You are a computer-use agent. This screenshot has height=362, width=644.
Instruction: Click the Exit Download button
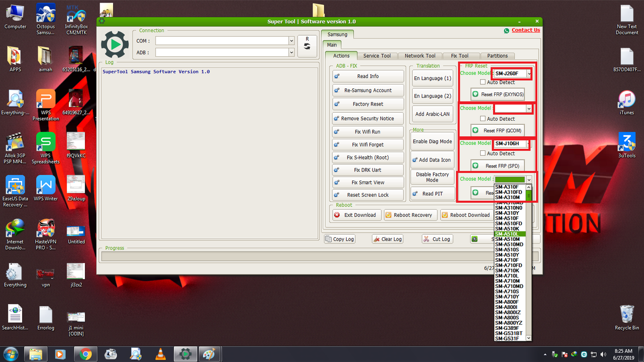tap(356, 215)
